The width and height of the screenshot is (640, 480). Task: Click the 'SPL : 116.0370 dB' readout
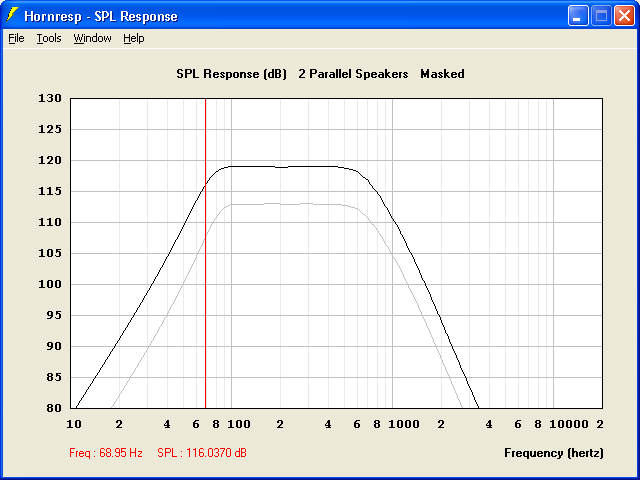(x=202, y=453)
